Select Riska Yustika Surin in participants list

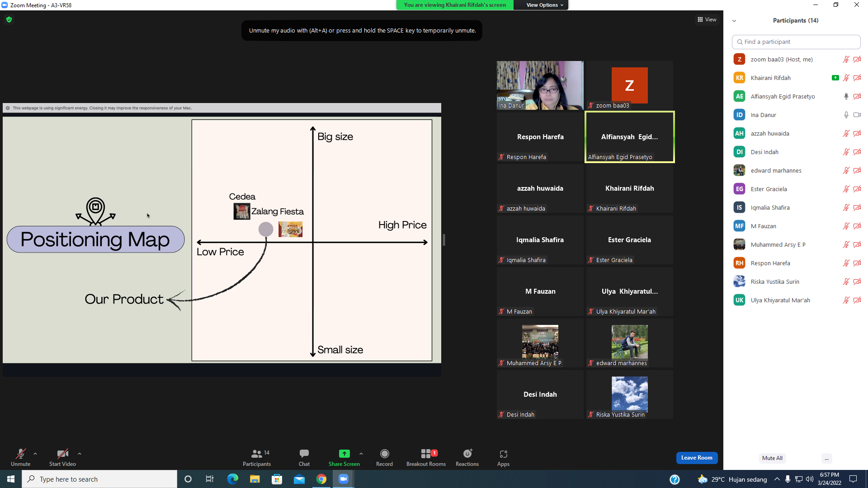797,282
